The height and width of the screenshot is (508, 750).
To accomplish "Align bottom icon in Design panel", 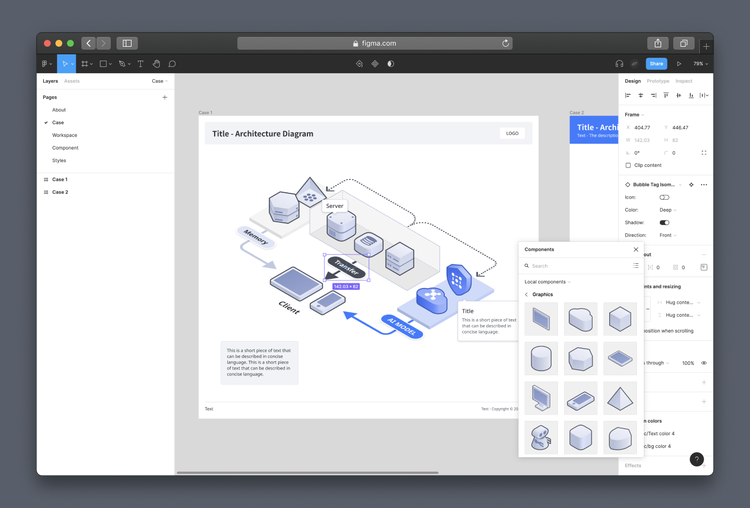I will coord(691,95).
